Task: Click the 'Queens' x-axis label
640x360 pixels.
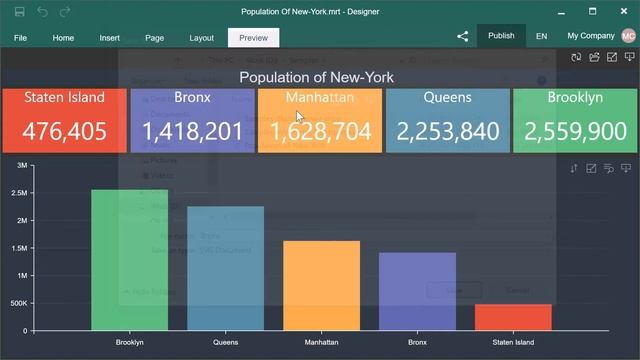Action: pyautogui.click(x=225, y=342)
